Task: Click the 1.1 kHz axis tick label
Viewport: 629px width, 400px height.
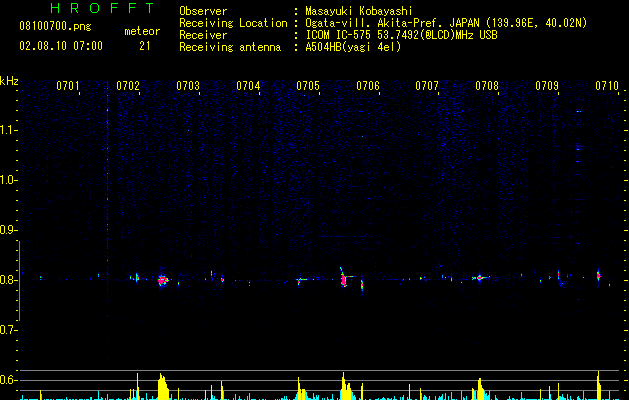Action: click(x=7, y=130)
